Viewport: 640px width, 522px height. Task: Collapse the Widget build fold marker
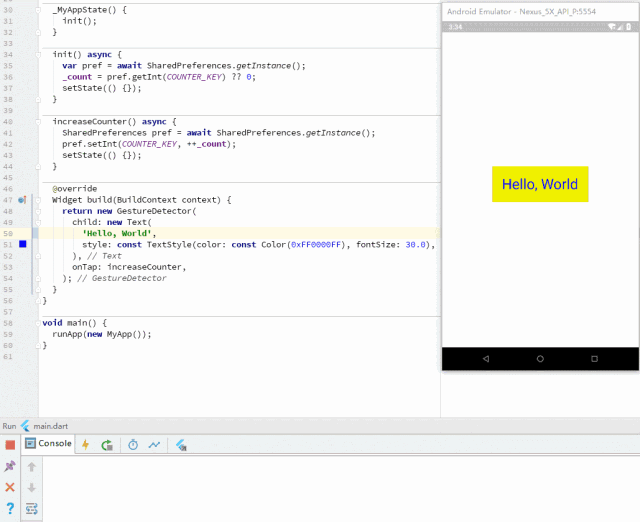38,200
